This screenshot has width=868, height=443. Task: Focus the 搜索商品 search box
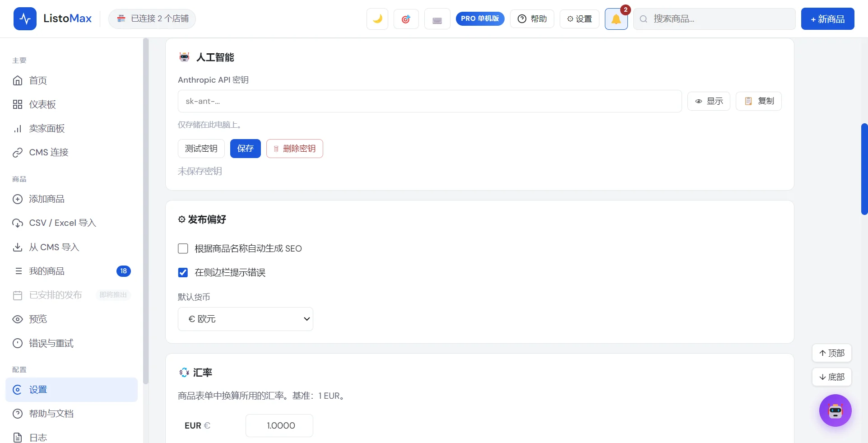(715, 19)
